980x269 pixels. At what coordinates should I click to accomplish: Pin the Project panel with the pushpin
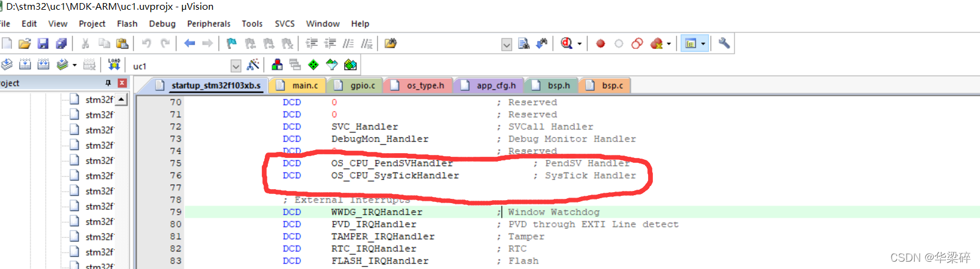tap(108, 83)
